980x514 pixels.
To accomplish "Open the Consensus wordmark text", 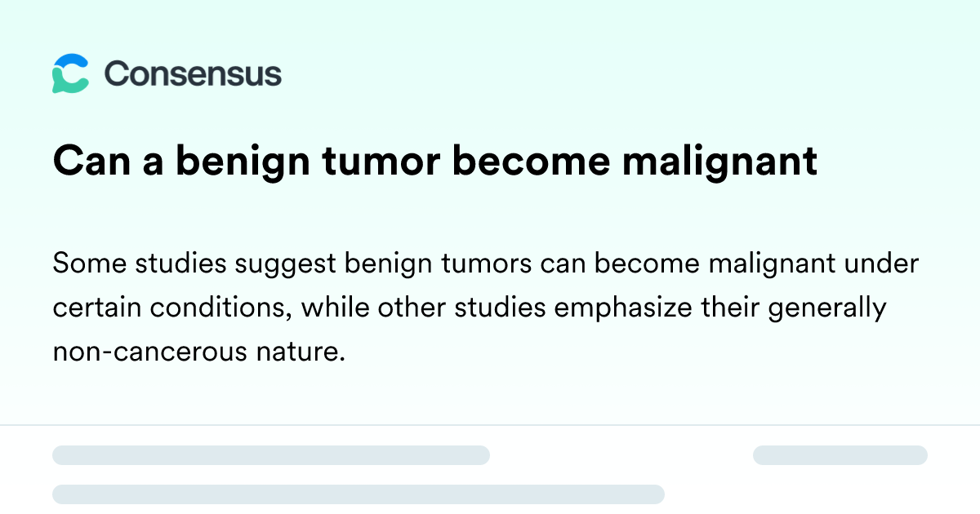I will (x=193, y=74).
